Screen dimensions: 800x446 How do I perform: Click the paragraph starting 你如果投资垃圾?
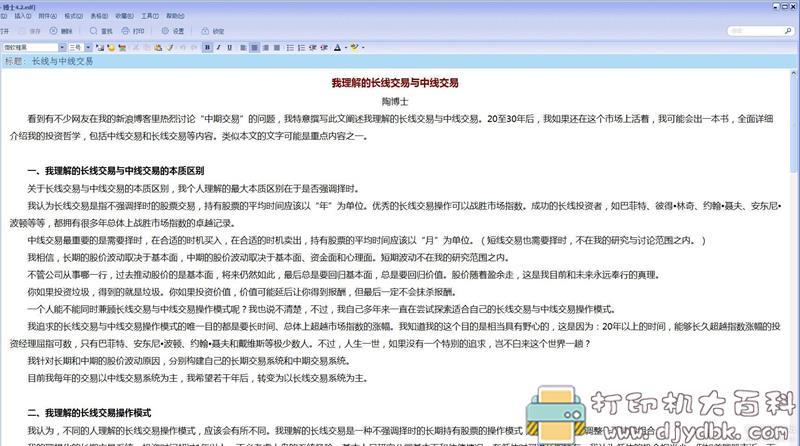click(241, 292)
